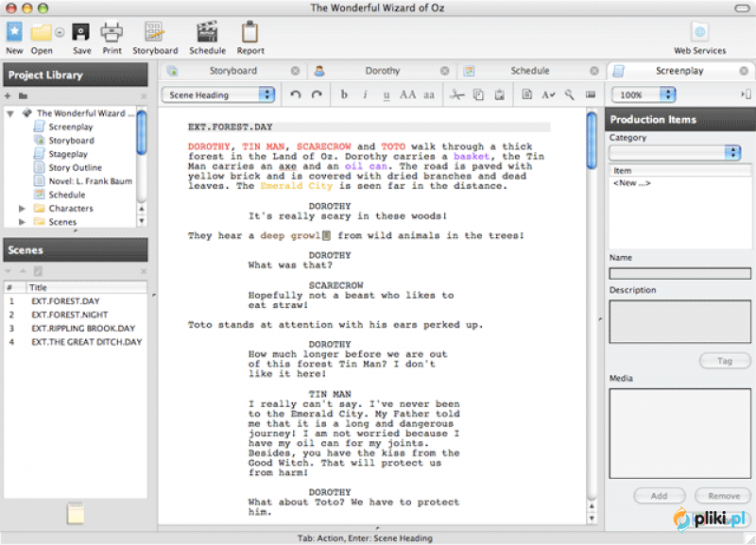The height and width of the screenshot is (545, 756).
Task: Open Story Outline in the project tree
Action: click(x=76, y=168)
